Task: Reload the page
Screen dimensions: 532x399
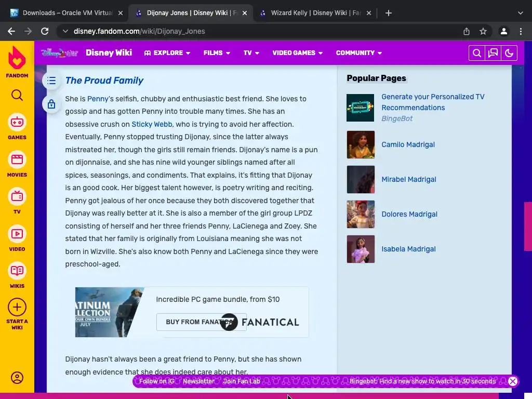Action: pos(45,31)
